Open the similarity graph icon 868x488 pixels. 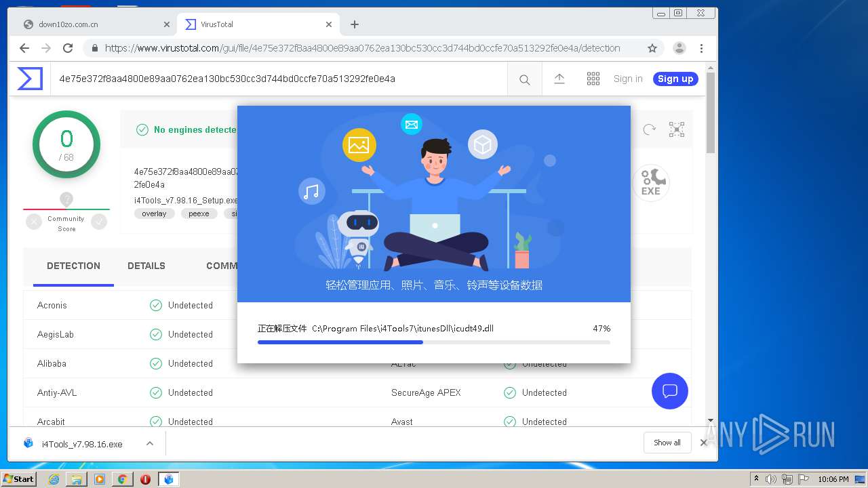[x=677, y=129]
